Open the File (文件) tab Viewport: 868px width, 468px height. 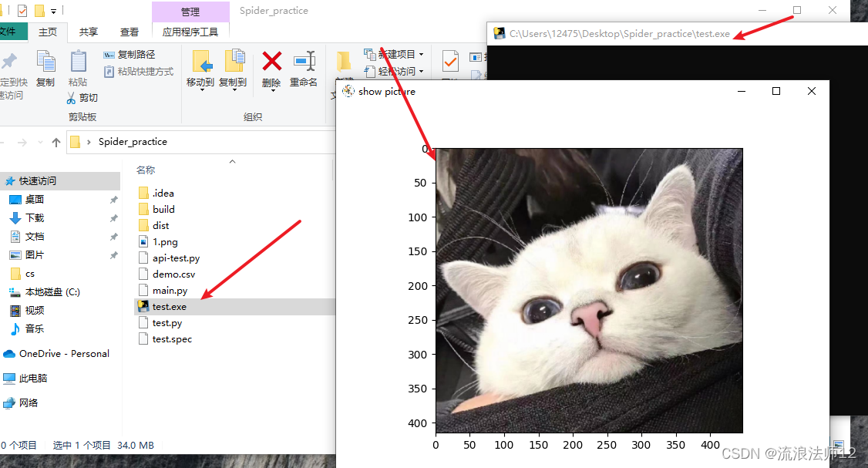click(8, 32)
